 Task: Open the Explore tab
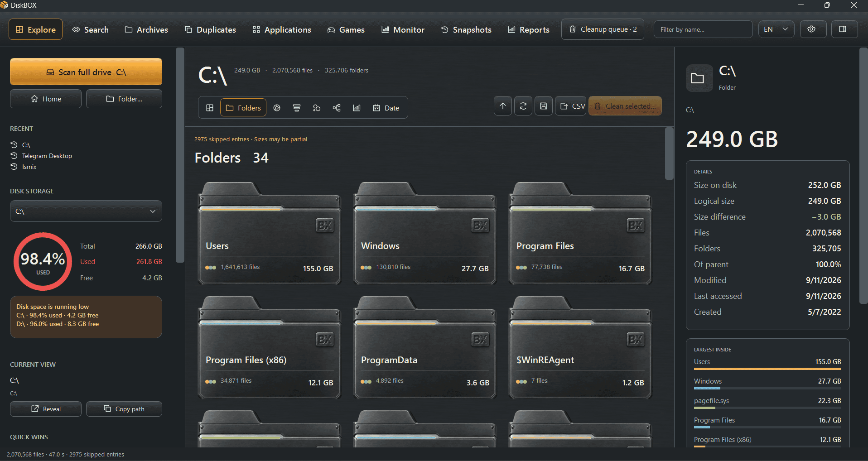pos(36,29)
